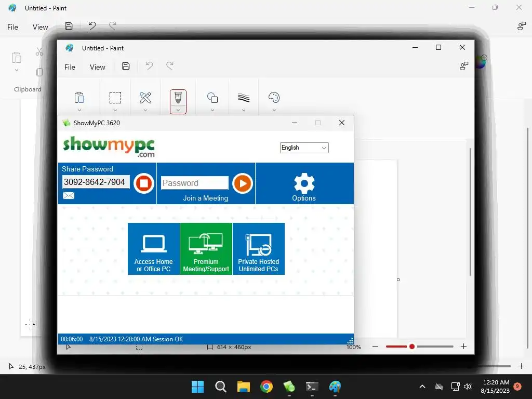Click inner Paint vertical scrollbar

coord(470,212)
